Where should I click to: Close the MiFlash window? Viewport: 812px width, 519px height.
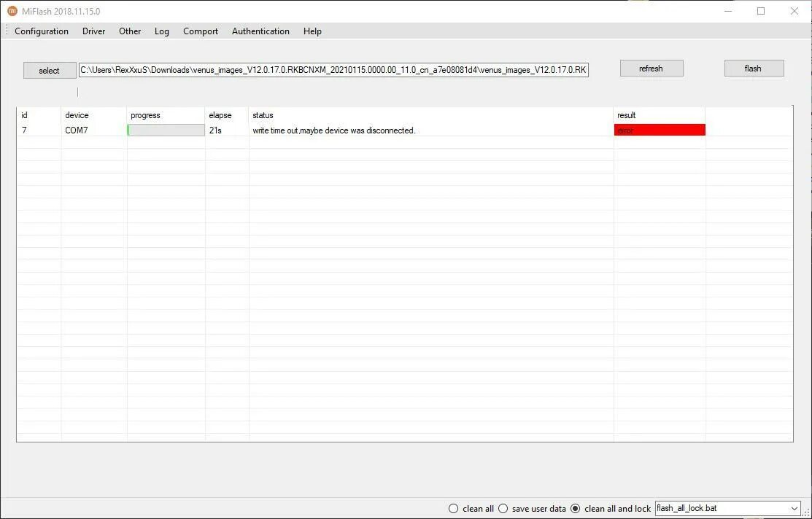[794, 11]
